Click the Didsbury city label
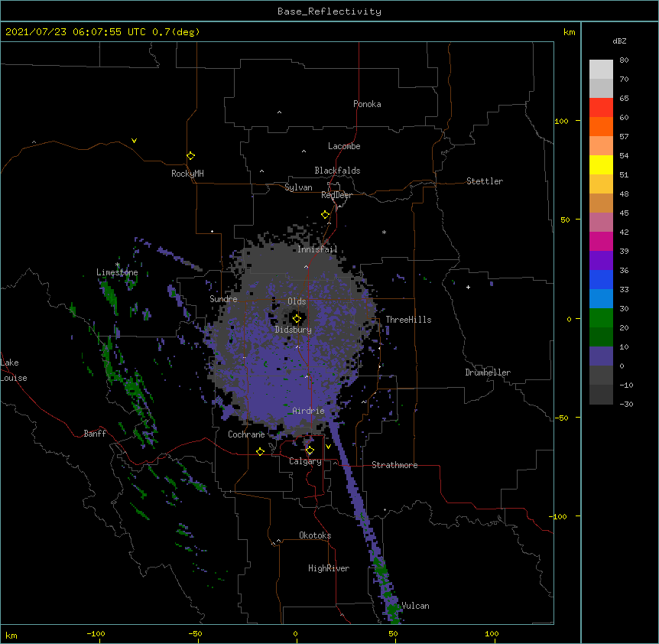 click(294, 330)
